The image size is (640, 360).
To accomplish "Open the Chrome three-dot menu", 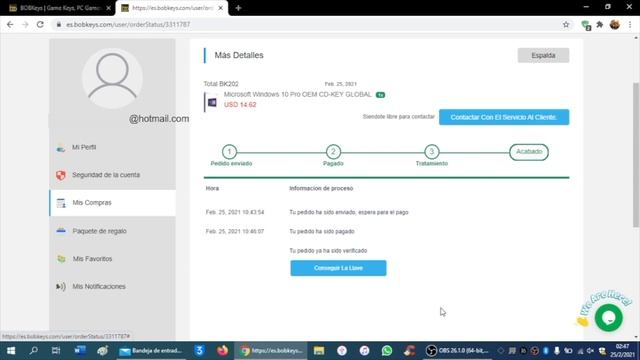I will 630,24.
